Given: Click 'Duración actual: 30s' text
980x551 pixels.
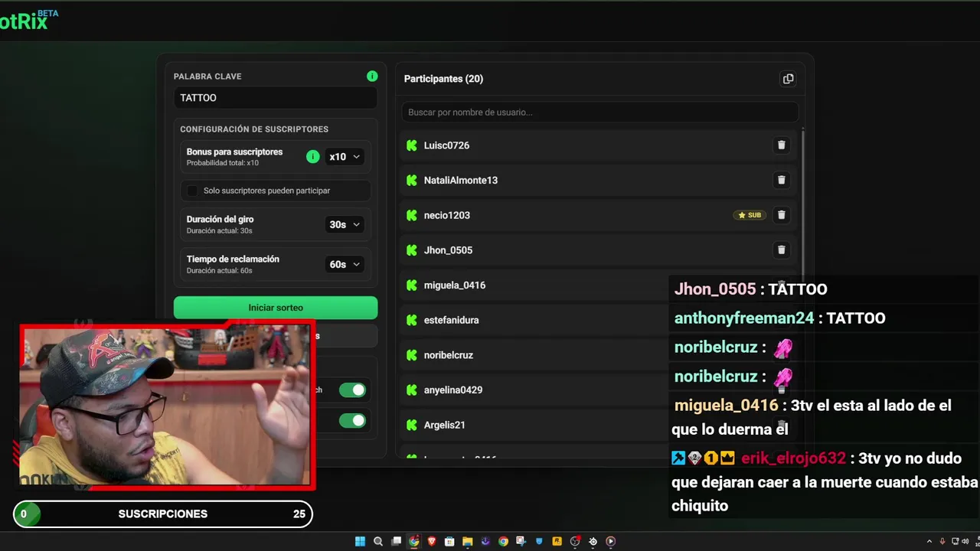Looking at the screenshot, I should [x=220, y=231].
